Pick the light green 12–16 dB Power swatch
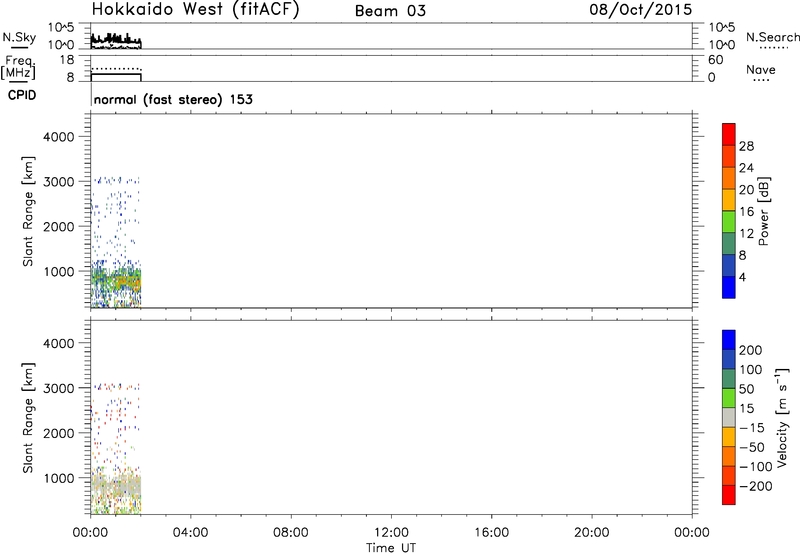Viewport: 800px width, 554px height. tap(729, 222)
